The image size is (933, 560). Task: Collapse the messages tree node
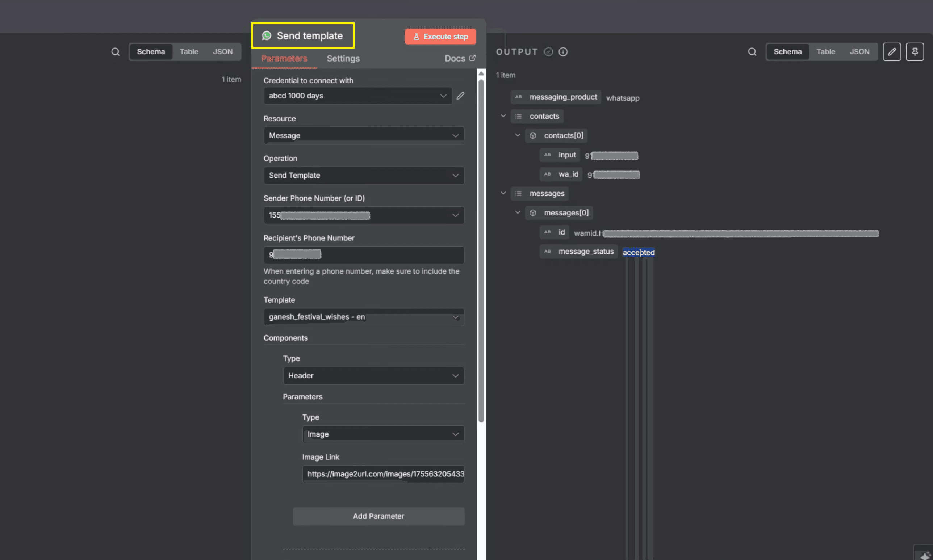(x=503, y=193)
